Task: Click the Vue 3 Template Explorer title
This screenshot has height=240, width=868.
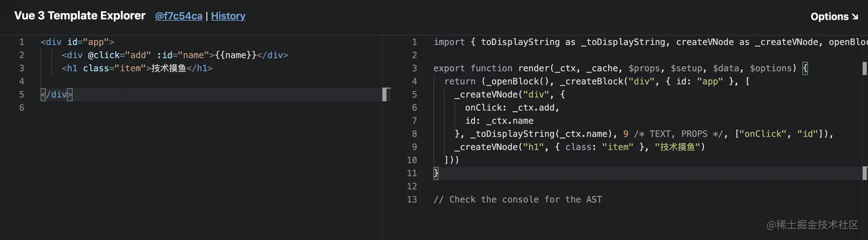Action: pos(80,16)
